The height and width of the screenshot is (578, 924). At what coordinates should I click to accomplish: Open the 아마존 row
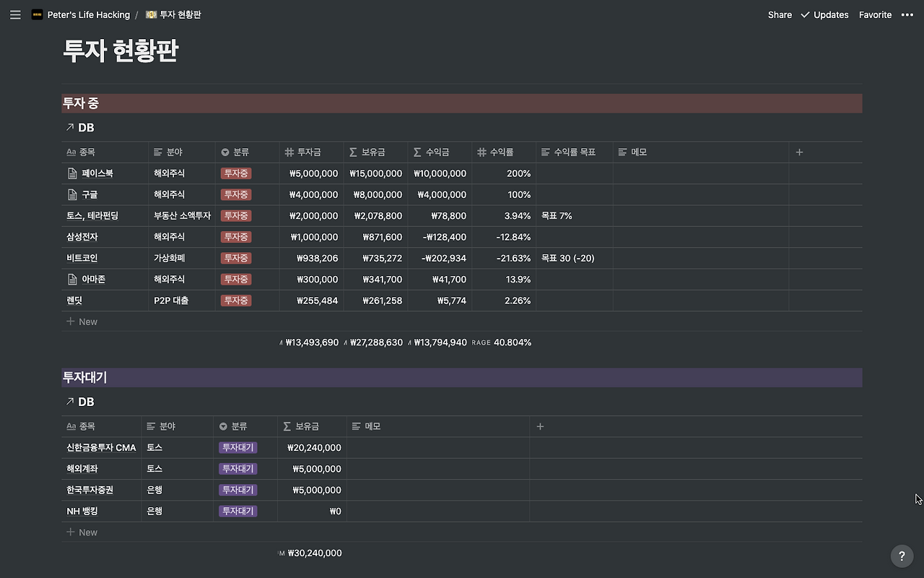tap(94, 279)
